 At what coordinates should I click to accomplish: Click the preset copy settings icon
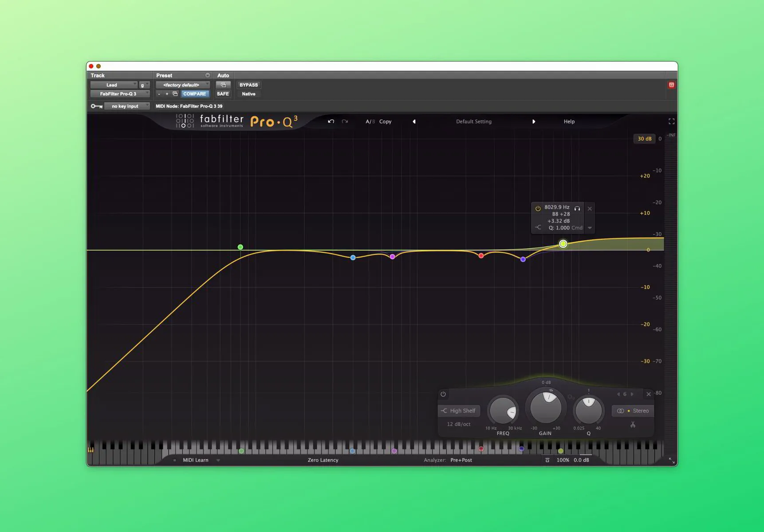coord(175,94)
